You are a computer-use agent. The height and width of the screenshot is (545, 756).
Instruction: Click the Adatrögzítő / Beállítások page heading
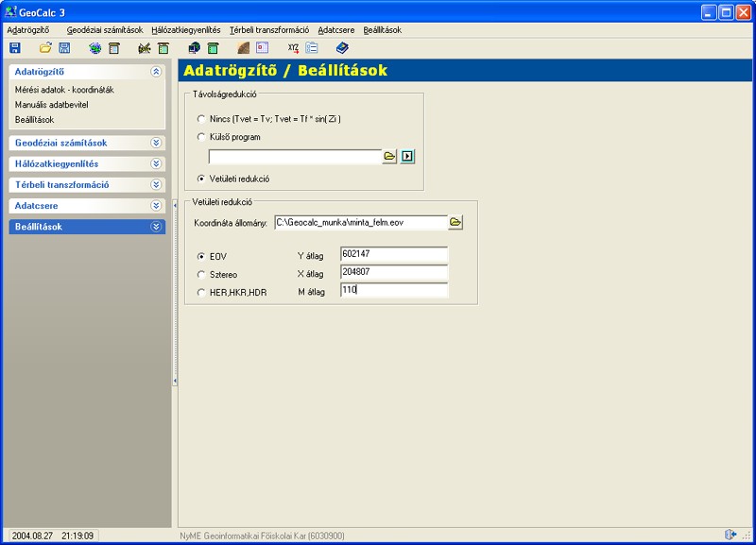coord(285,70)
